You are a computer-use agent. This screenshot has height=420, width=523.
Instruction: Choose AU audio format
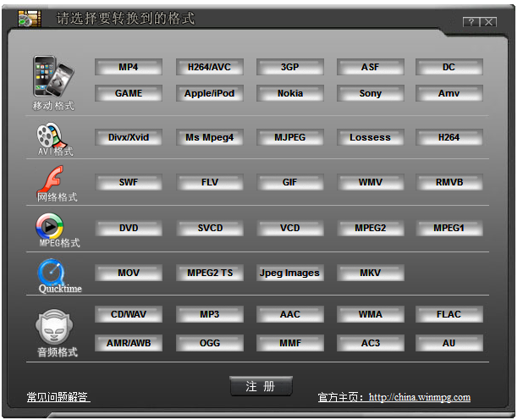click(449, 343)
